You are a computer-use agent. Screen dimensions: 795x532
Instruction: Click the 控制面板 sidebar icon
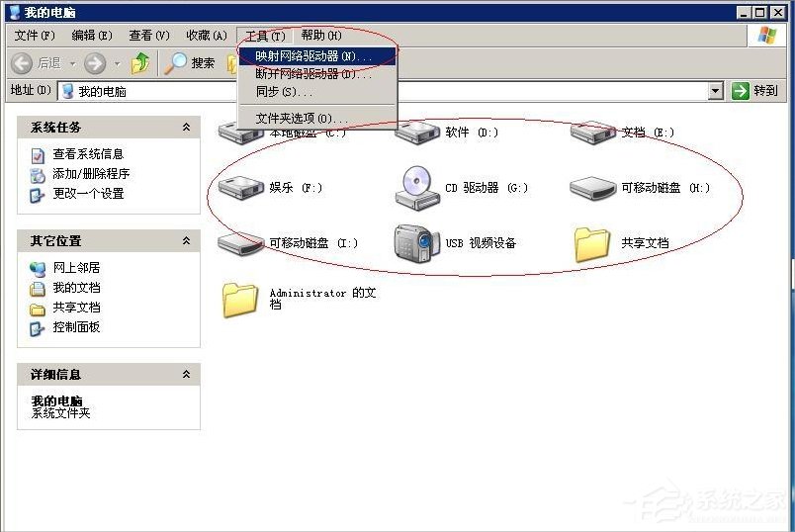[38, 328]
